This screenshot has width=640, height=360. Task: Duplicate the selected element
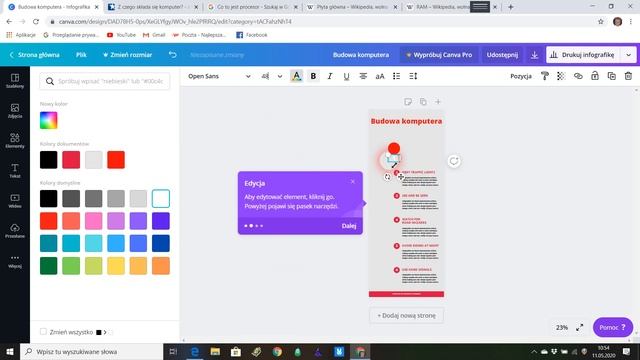click(611, 76)
